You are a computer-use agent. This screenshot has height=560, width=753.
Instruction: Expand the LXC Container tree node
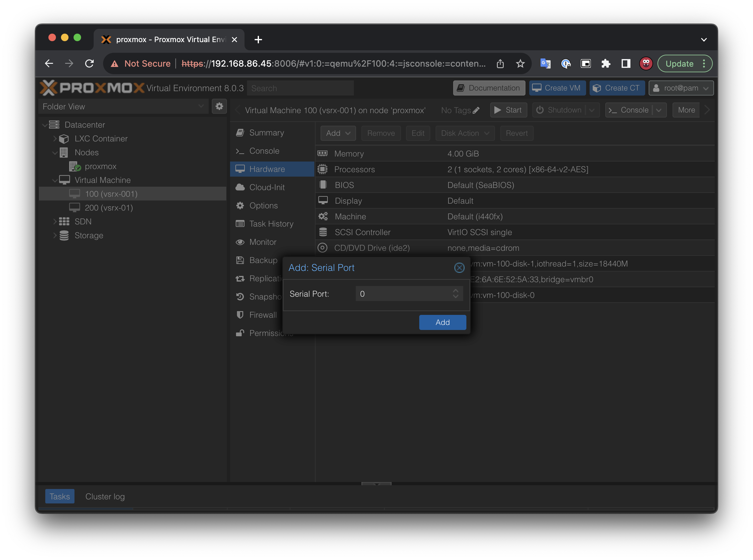[55, 139]
